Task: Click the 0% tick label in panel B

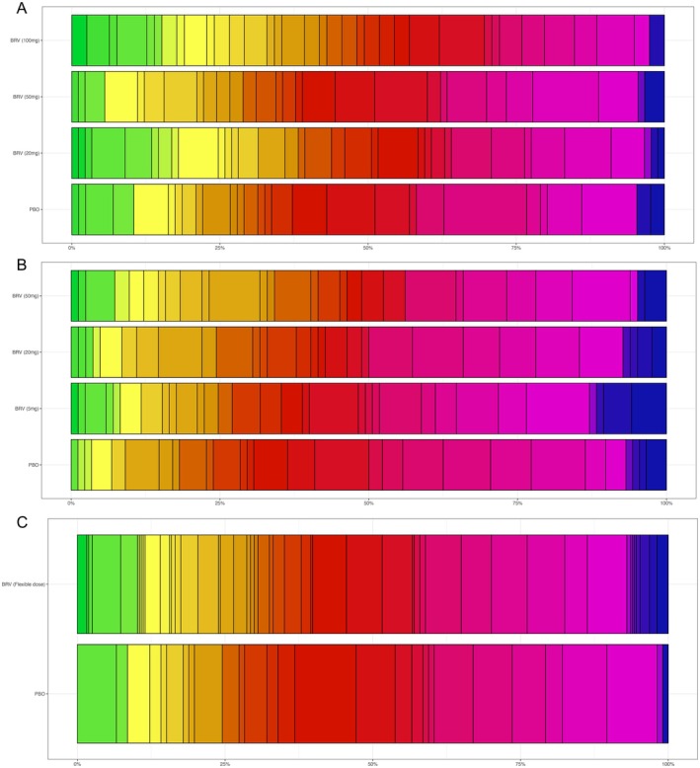Action: click(x=71, y=503)
